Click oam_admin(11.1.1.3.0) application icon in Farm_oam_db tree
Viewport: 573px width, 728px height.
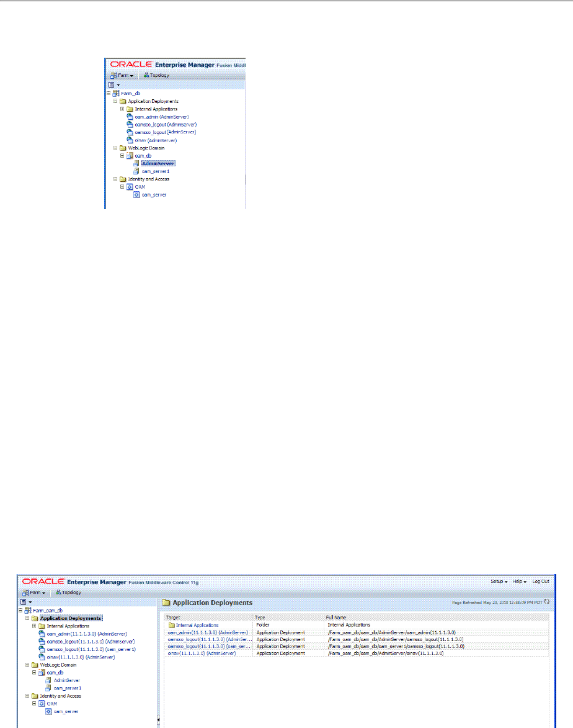pyautogui.click(x=42, y=634)
